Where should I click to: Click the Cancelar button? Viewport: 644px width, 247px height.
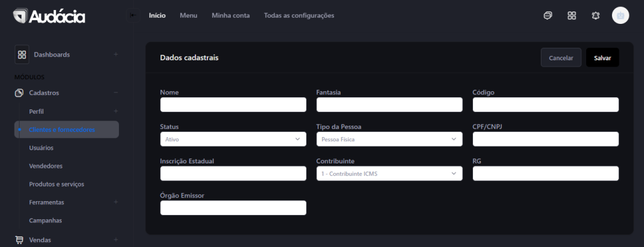561,58
